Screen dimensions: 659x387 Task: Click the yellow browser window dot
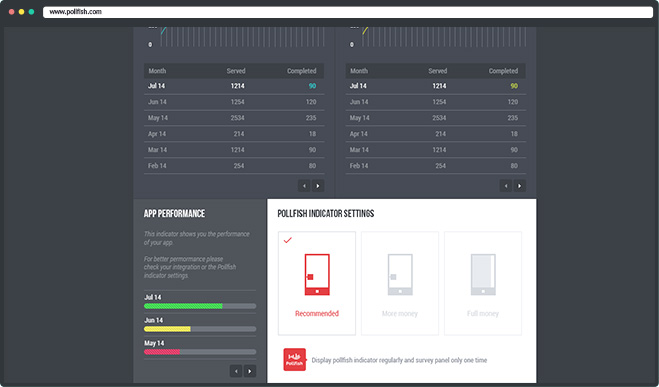click(x=21, y=12)
